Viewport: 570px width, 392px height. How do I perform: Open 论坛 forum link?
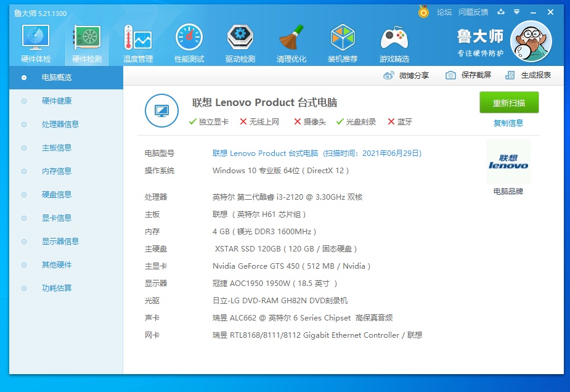pos(444,12)
